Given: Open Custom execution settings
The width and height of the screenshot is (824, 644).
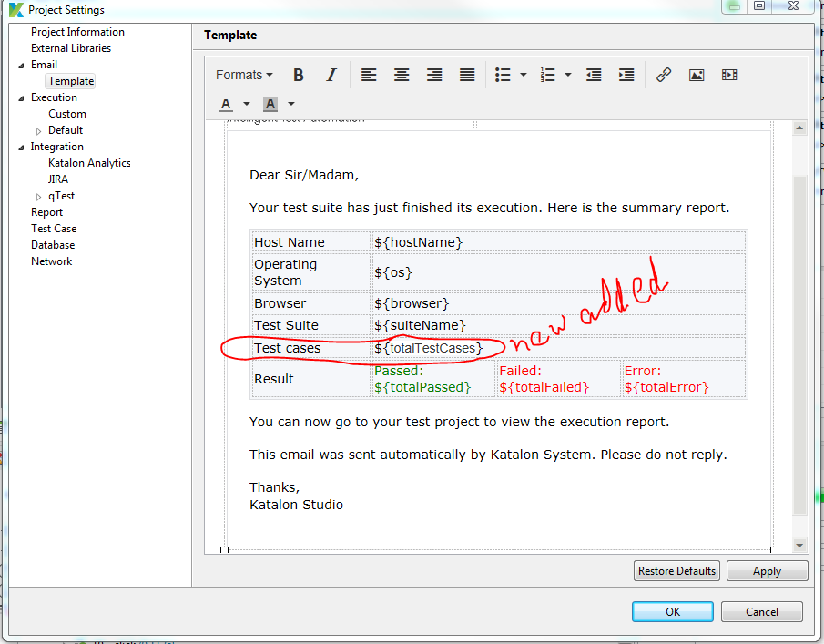Looking at the screenshot, I should 67,114.
